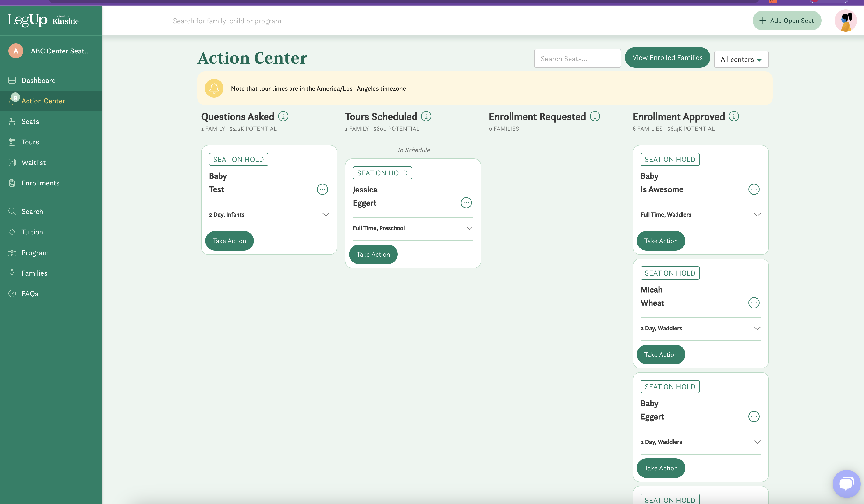
Task: Open info icon next to Tours Scheduled
Action: coord(426,116)
